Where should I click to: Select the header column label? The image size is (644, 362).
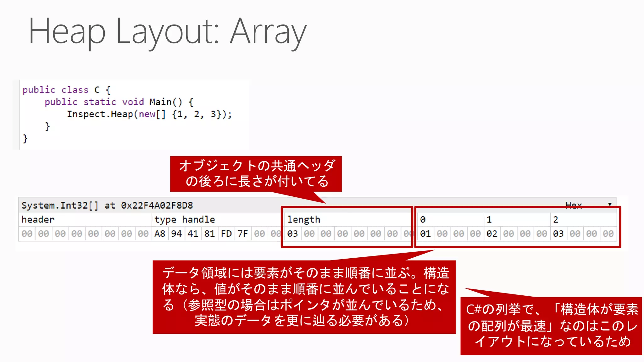38,219
